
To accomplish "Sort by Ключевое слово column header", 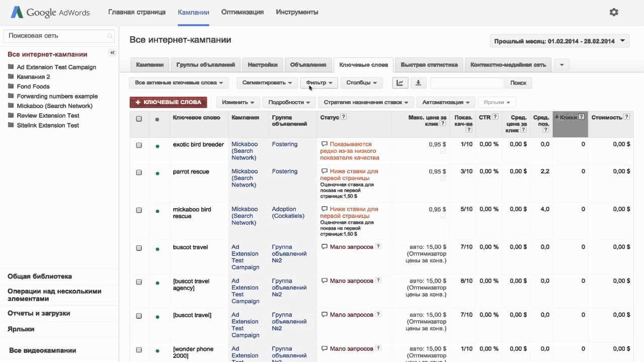I will click(196, 118).
